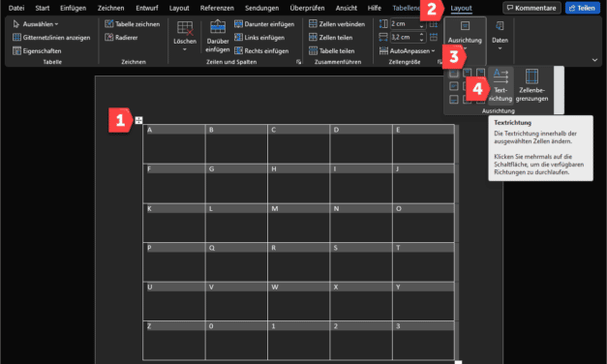Toggle Gitternetzlinien anzeigen
The height and width of the screenshot is (364, 607).
coord(51,38)
